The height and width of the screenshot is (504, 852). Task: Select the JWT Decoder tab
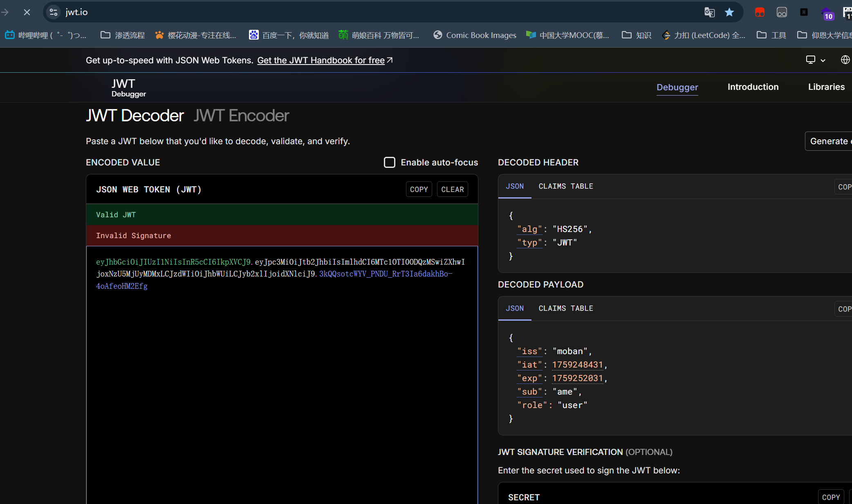135,116
